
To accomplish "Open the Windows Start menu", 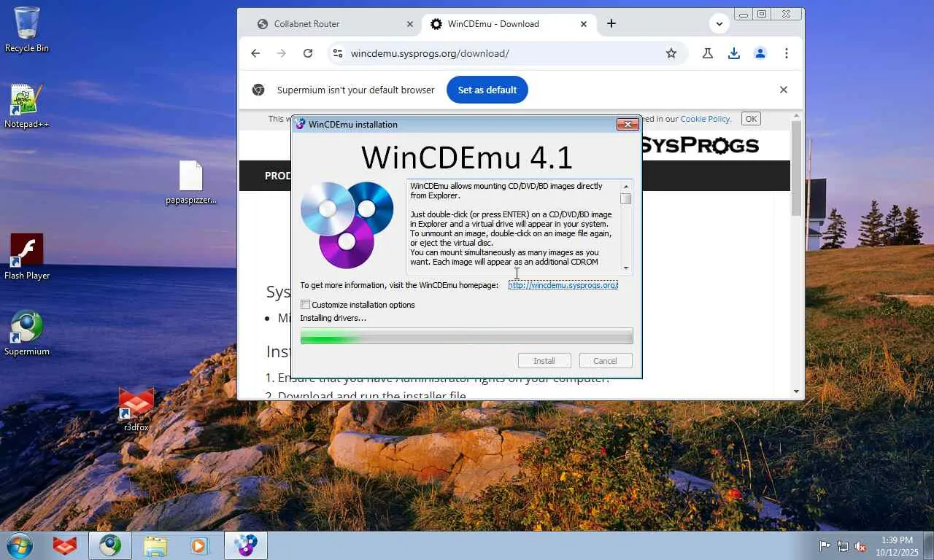I will 18,545.
